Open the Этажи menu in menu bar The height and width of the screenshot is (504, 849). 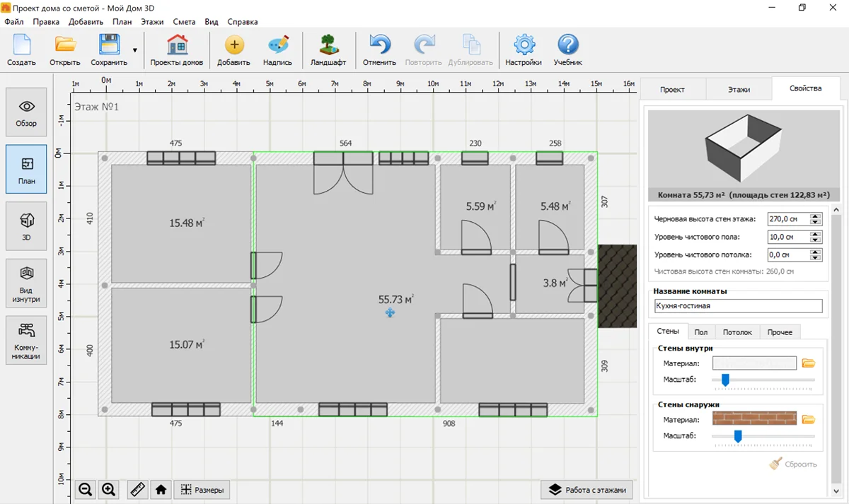point(152,22)
